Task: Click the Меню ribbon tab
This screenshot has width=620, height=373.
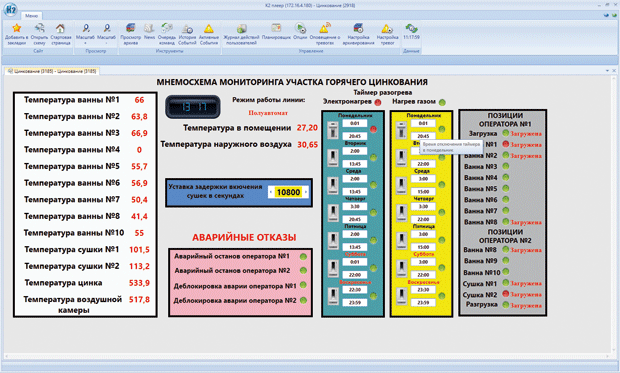Action: [x=31, y=16]
